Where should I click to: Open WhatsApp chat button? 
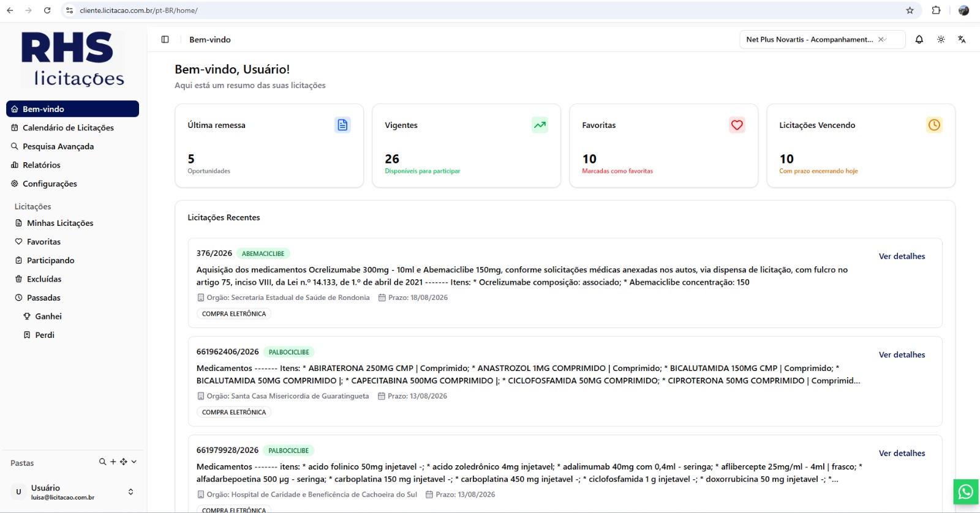(965, 492)
